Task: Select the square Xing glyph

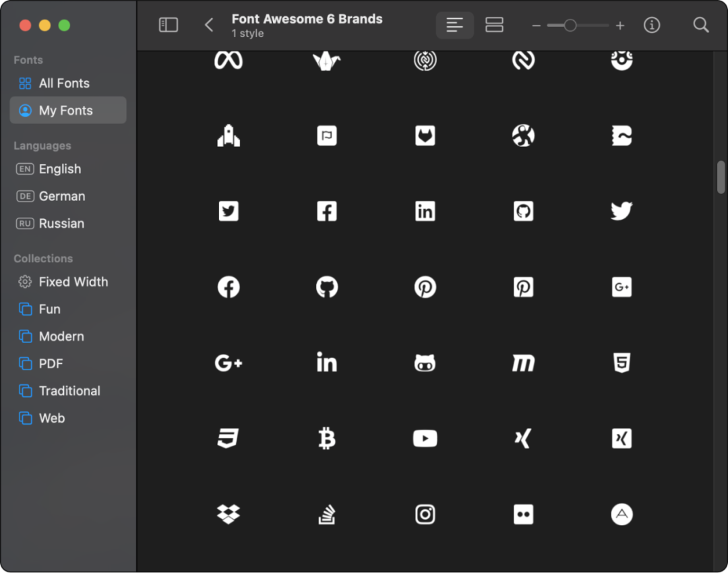Action: (621, 438)
